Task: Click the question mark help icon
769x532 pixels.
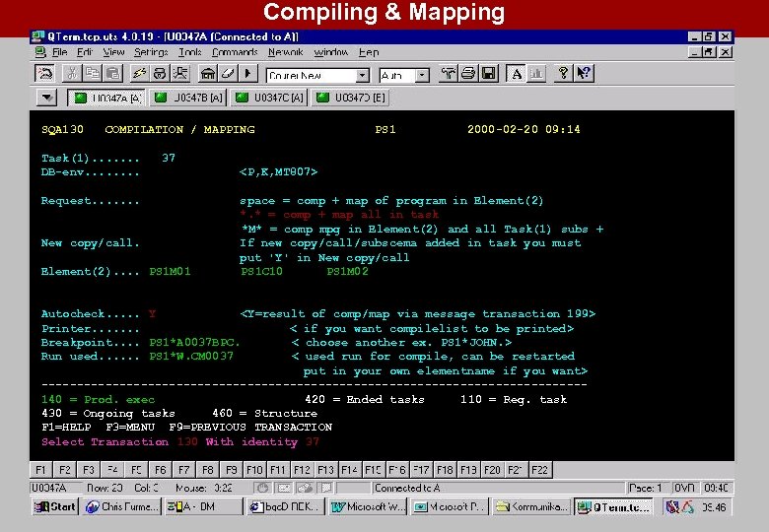Action: pyautogui.click(x=563, y=74)
